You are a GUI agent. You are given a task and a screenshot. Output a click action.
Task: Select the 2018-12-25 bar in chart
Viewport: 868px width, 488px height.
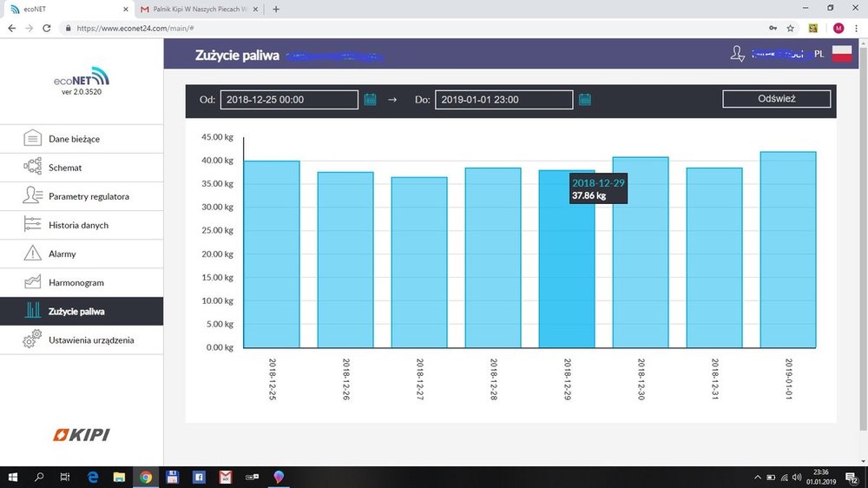click(x=272, y=254)
